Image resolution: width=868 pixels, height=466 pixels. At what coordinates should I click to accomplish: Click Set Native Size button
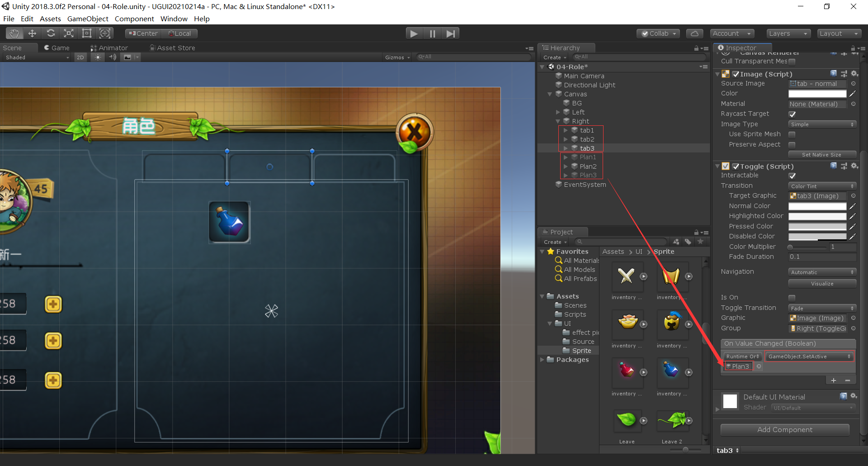822,155
